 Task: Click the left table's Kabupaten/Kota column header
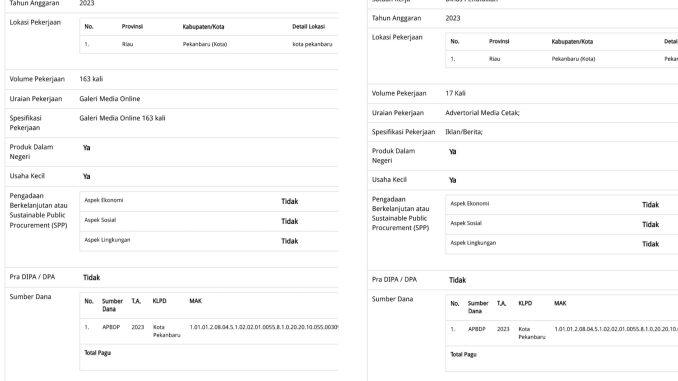[x=203, y=27]
